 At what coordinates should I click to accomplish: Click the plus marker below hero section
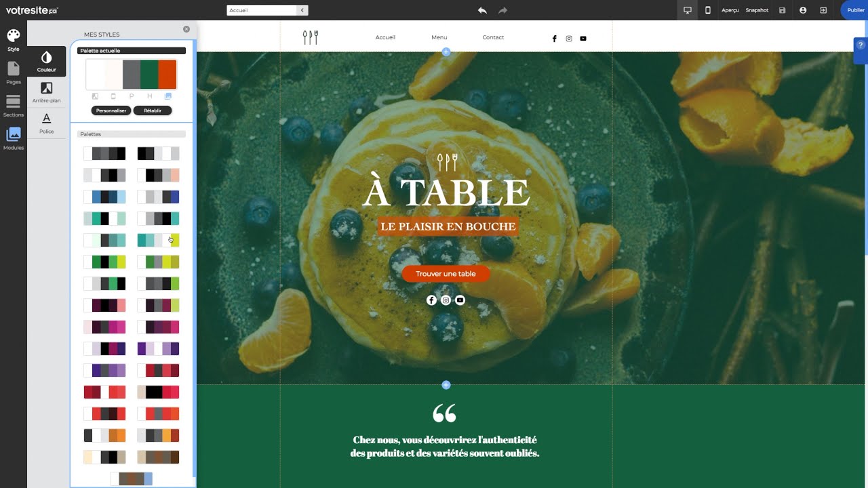tap(446, 385)
